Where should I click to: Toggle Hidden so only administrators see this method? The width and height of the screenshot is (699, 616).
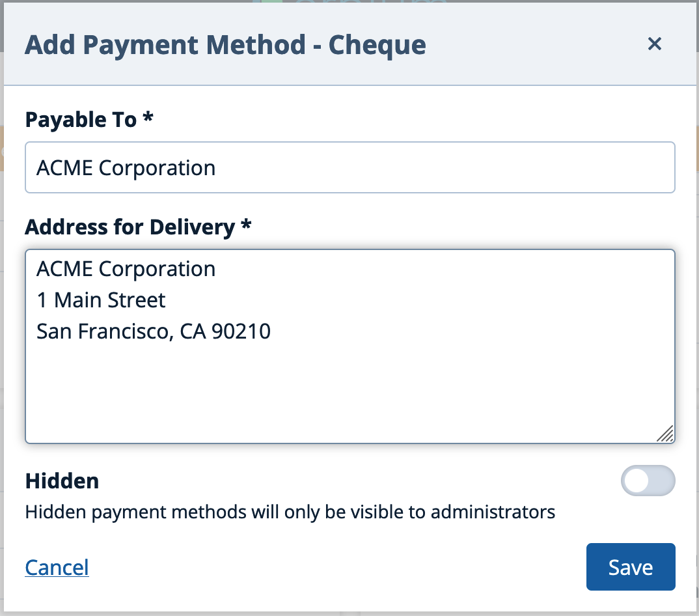648,481
